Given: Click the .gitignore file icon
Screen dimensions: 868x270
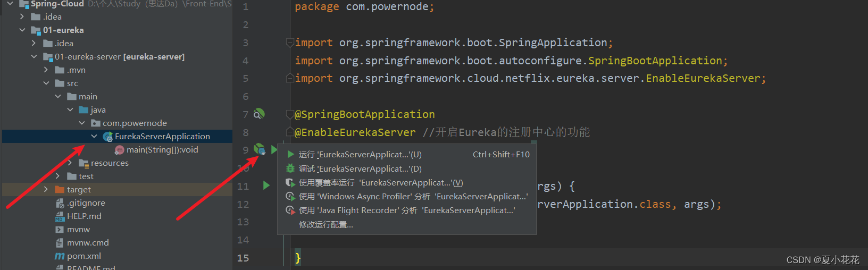Looking at the screenshot, I should (60, 203).
